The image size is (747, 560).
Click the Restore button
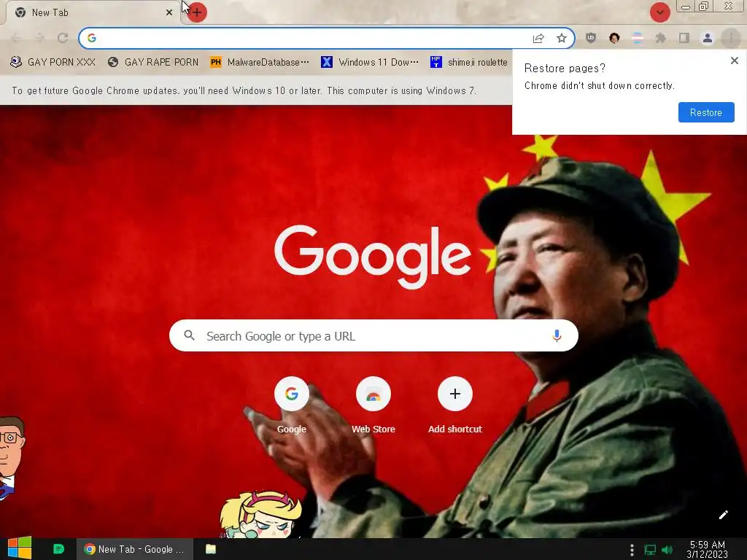point(706,112)
